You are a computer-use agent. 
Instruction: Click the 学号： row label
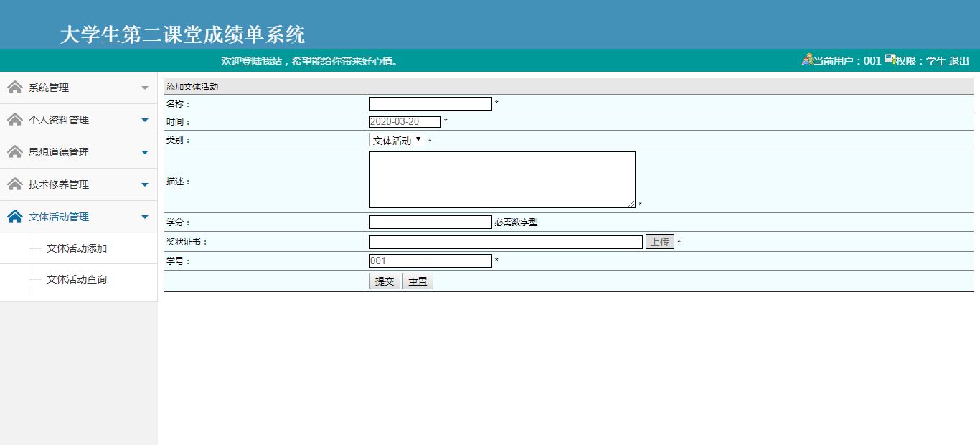[179, 261]
